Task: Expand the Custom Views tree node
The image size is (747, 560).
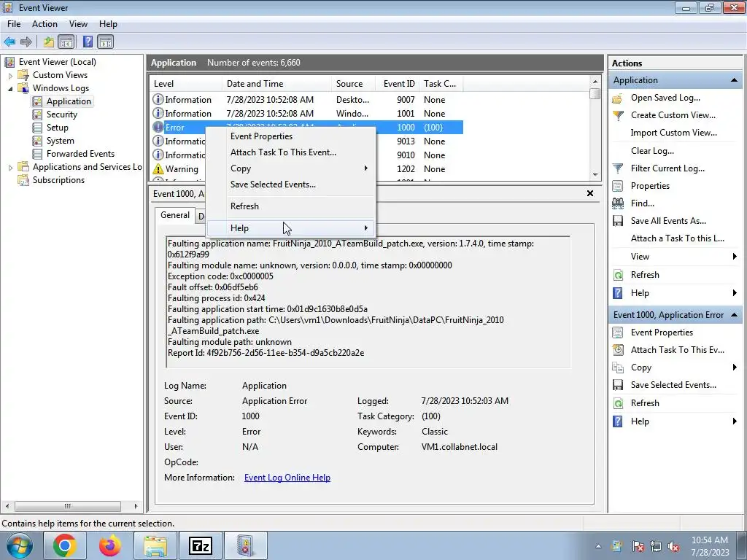Action: point(10,76)
